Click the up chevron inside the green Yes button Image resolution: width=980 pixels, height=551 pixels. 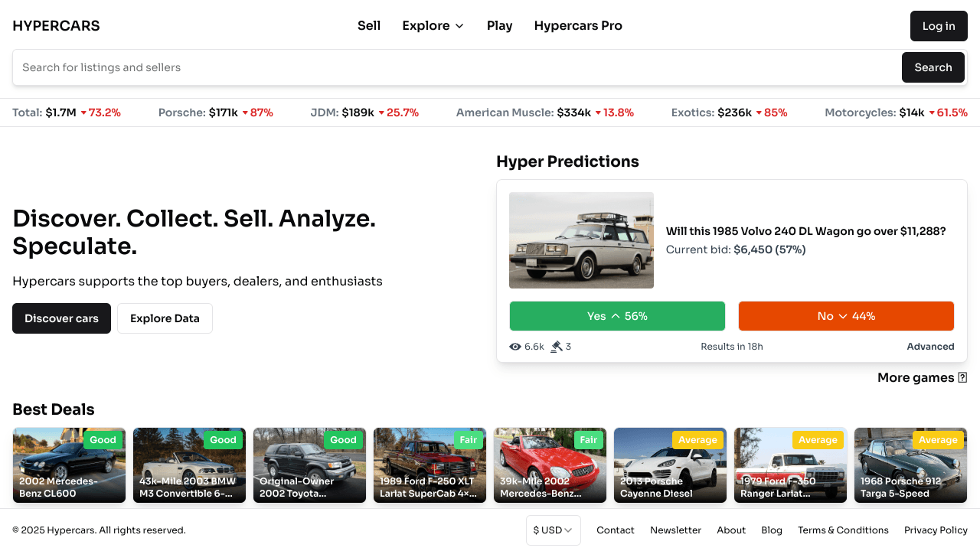click(x=617, y=315)
